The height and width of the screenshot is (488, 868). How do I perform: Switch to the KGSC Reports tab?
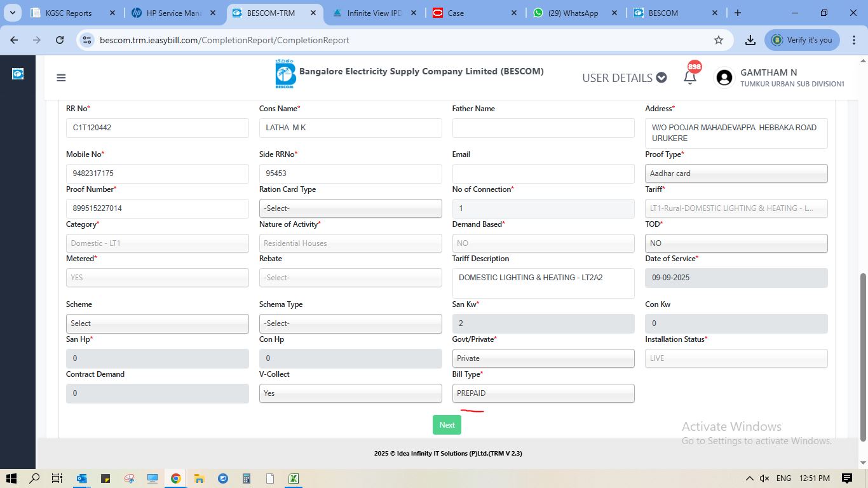(69, 13)
